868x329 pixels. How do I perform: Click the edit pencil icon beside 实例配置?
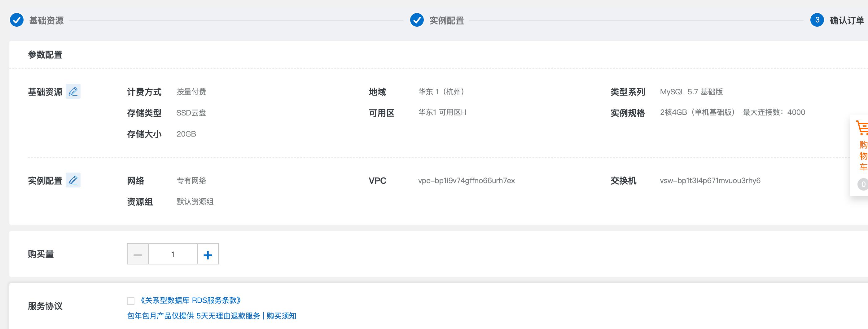tap(73, 180)
